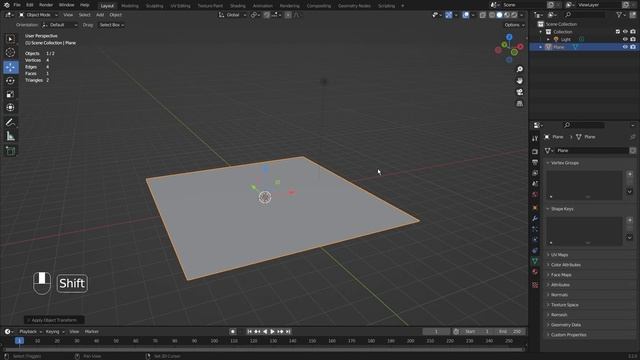
Task: Open the Material properties tab
Action: pyautogui.click(x=535, y=272)
